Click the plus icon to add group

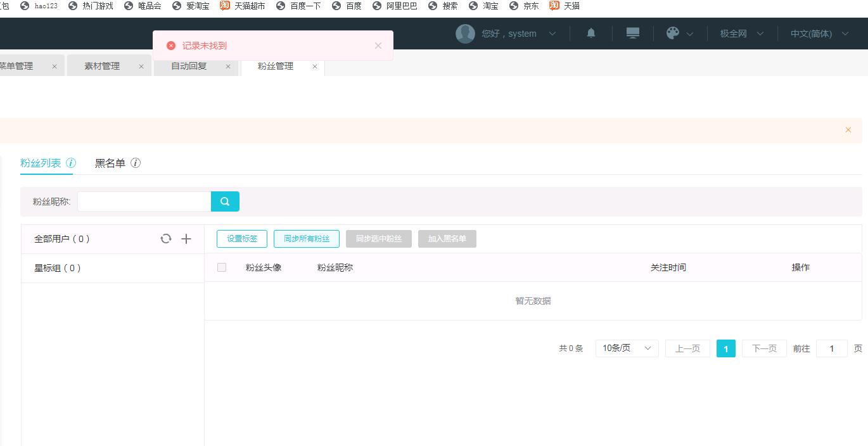(186, 239)
